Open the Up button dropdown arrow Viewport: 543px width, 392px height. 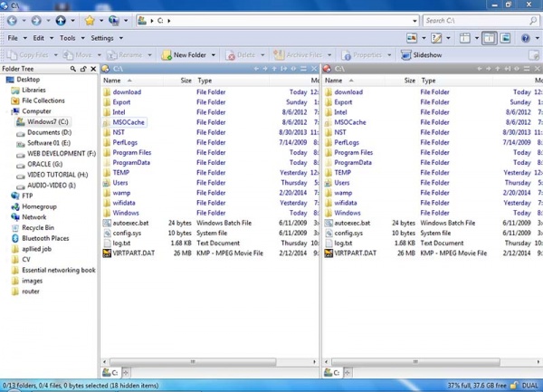click(72, 21)
